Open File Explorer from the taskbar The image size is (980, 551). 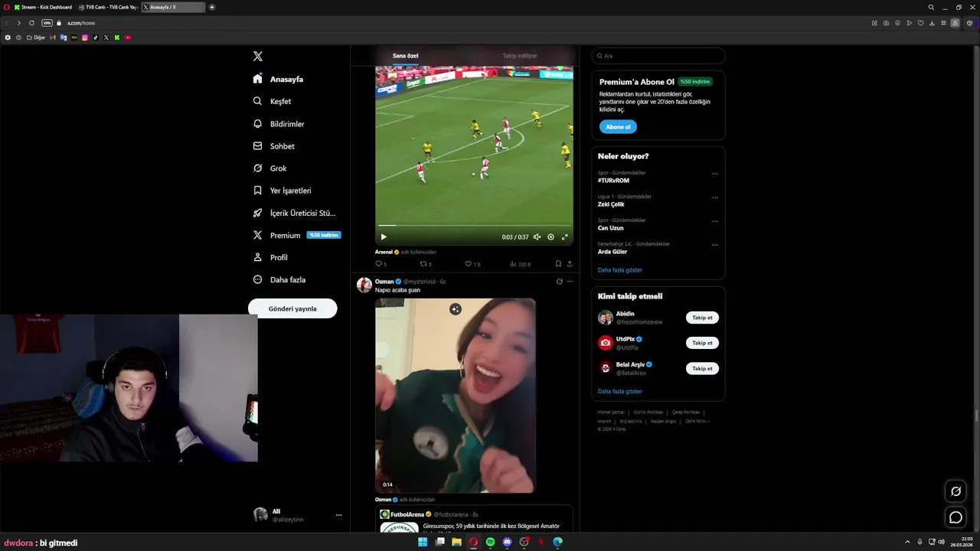456,542
